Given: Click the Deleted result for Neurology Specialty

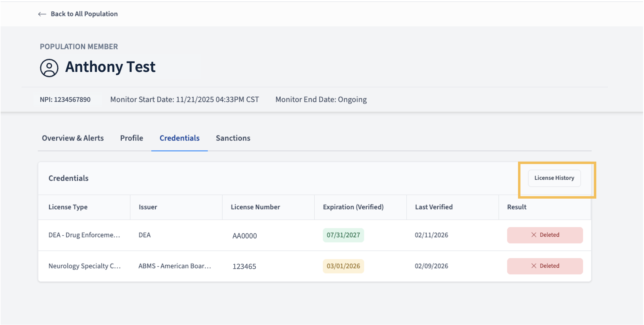Looking at the screenshot, I should coord(545,266).
